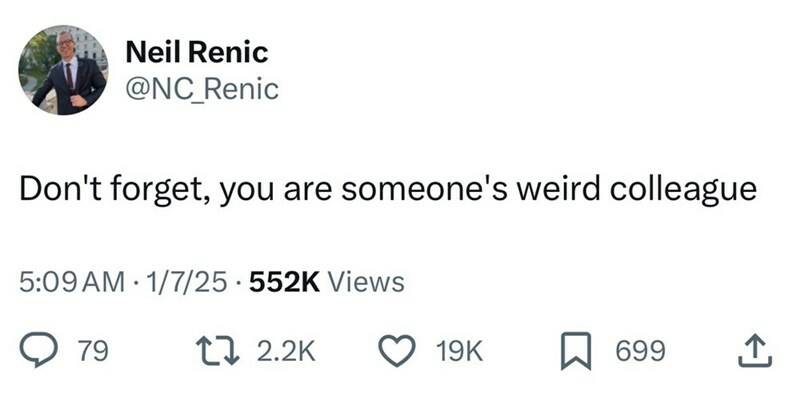800x415 pixels.
Task: Open the 79 replies count
Action: pos(93,351)
